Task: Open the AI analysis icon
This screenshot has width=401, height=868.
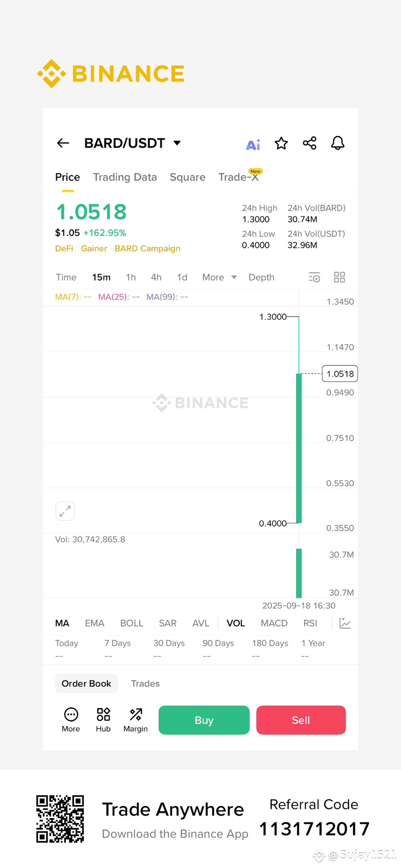Action: pyautogui.click(x=253, y=144)
